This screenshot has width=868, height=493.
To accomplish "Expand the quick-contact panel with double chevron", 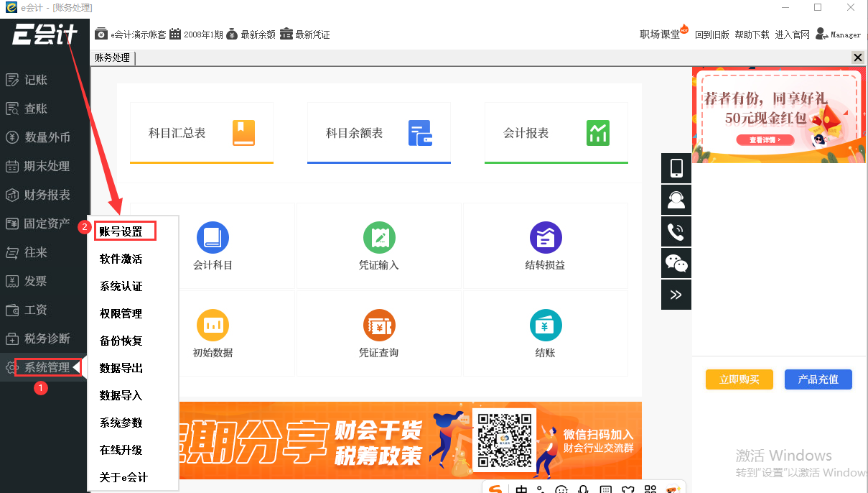I will click(676, 295).
